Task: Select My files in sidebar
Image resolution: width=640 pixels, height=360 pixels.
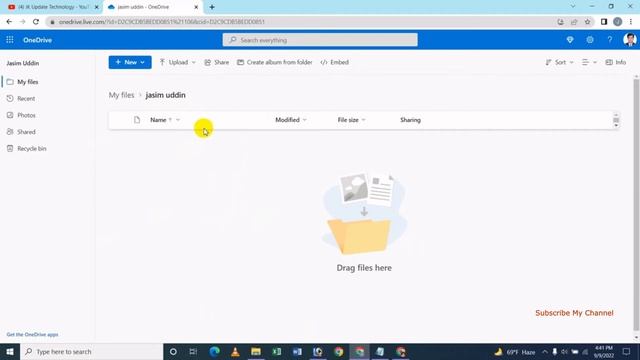Action: click(28, 82)
